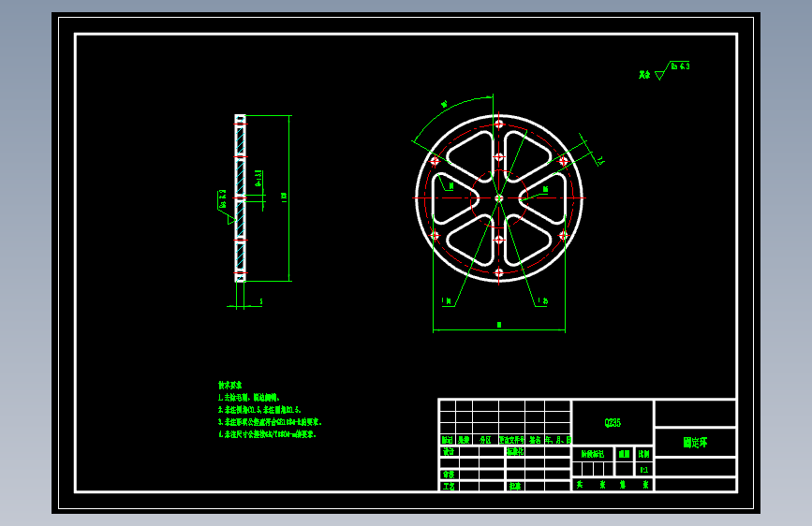The width and height of the screenshot is (812, 526).
Task: Click the 比例 label cell in title block
Action: coord(643,454)
